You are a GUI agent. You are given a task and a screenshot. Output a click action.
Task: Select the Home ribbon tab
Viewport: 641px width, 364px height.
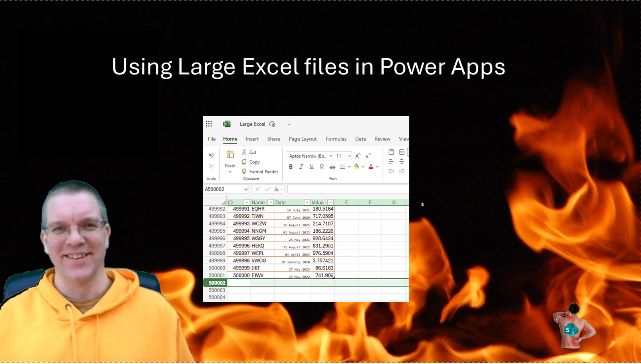[230, 139]
